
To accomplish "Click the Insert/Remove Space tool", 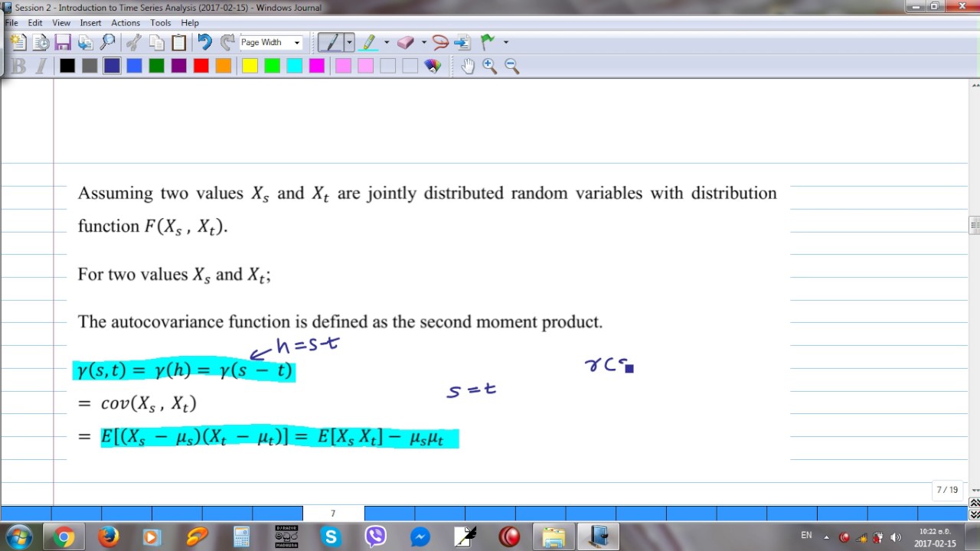I will 462,43.
